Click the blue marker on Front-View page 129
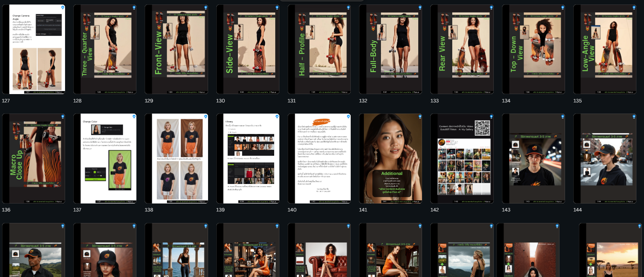Image resolution: width=644 pixels, height=277 pixels. coord(206,7)
